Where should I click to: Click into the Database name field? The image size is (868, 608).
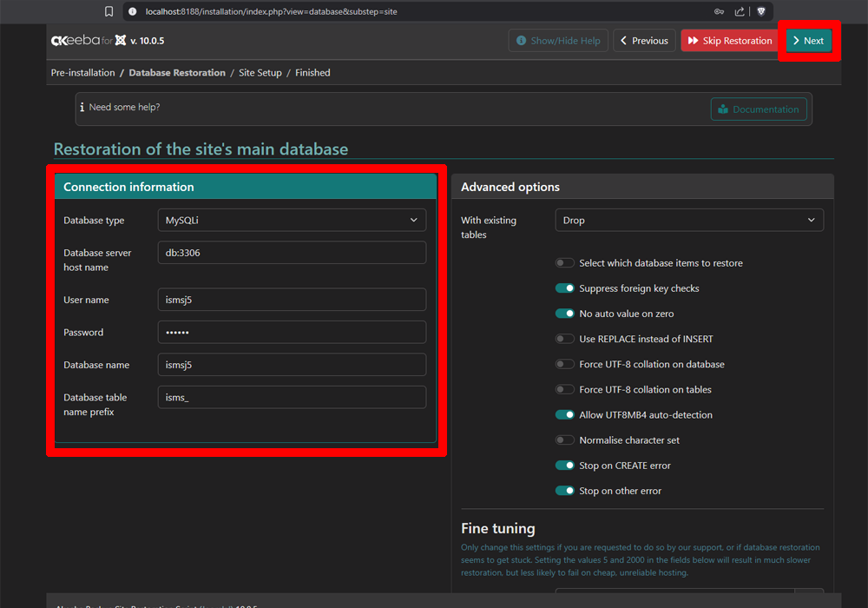[x=292, y=365]
